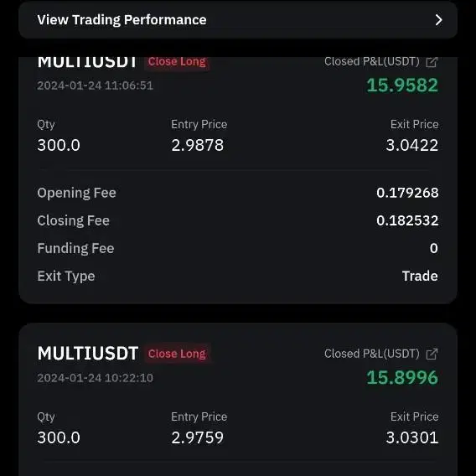Tap Close Long tag on 10:22:10 trade
Screen dimensions: 476x476
pyautogui.click(x=177, y=354)
